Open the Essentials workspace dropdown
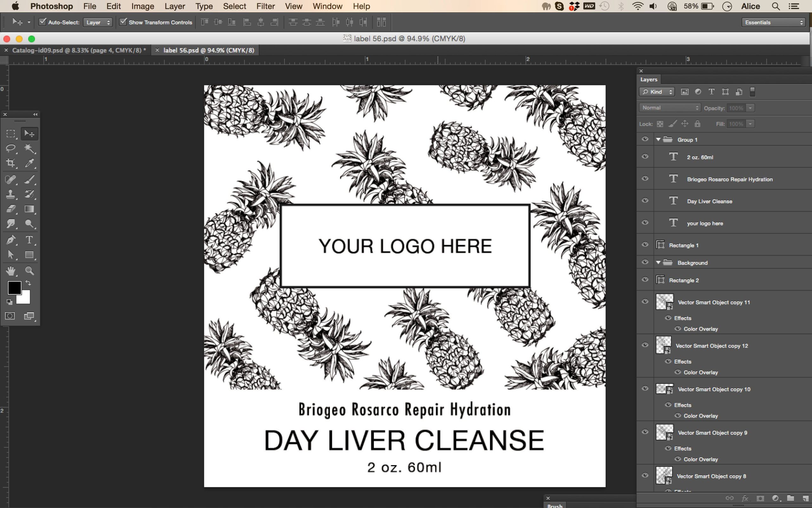Viewport: 812px width, 508px height. (x=773, y=22)
